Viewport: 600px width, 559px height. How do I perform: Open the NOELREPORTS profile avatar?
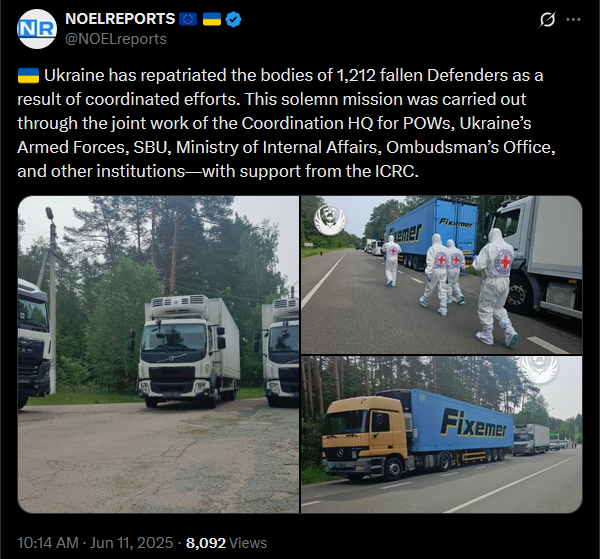[37, 29]
